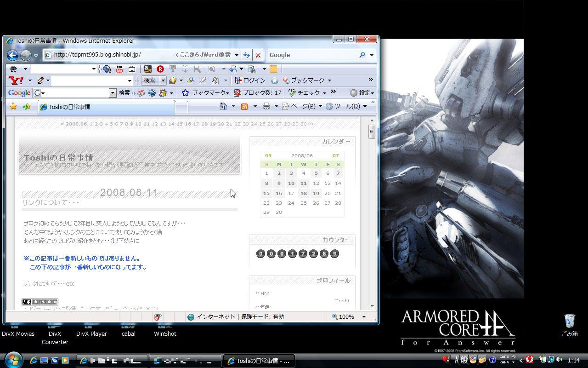Image resolution: width=588 pixels, height=368 pixels.
Task: Click the status bar 100% zoom level button
Action: coord(343,317)
